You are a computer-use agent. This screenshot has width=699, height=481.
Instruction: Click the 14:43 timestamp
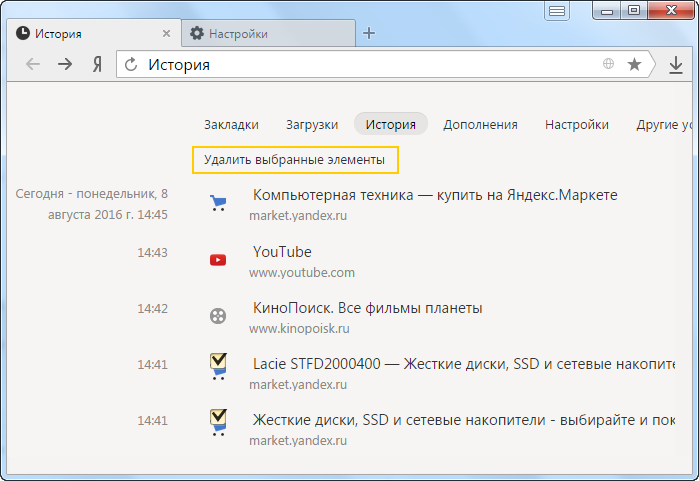152,253
